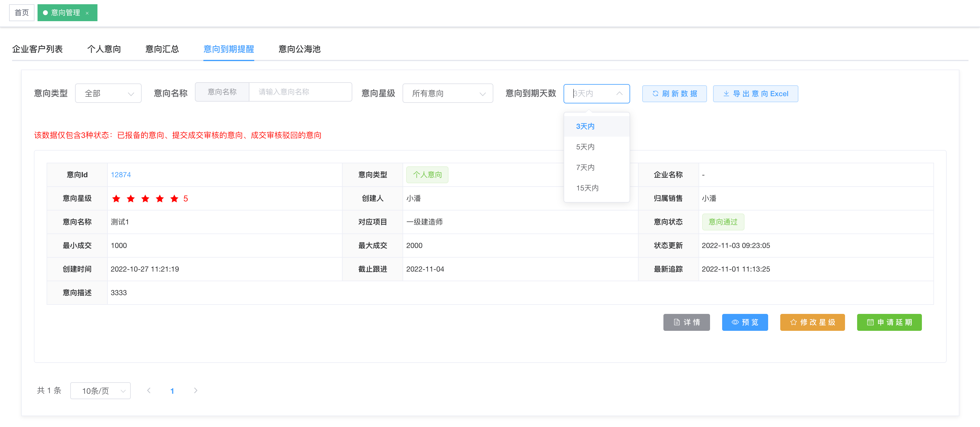Expand the 意向星级 dropdown showing 所有意向
Viewport: 980px width, 427px height.
click(447, 93)
